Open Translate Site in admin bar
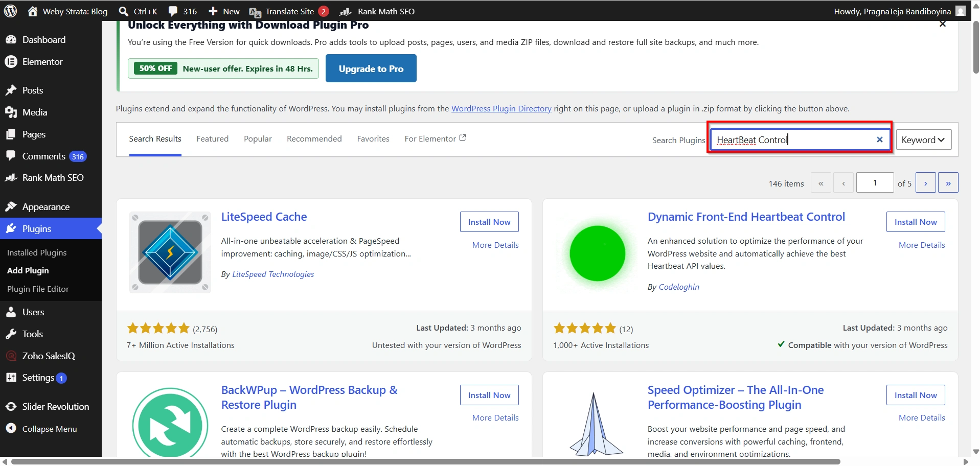Screen dimensions: 980x466 pyautogui.click(x=289, y=11)
